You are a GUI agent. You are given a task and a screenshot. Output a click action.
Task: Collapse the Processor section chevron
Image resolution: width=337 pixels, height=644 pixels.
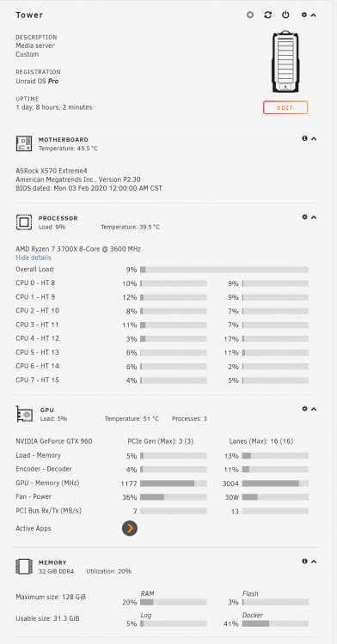click(x=314, y=217)
